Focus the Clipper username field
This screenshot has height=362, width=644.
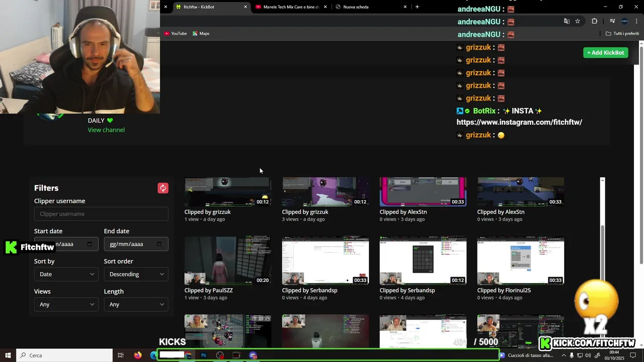pyautogui.click(x=101, y=214)
